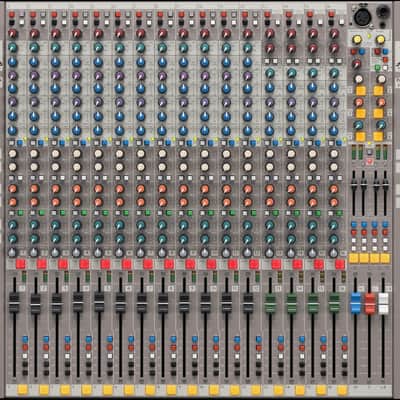Click the headphone jack at top right
This screenshot has width=400, height=400.
(383, 12)
